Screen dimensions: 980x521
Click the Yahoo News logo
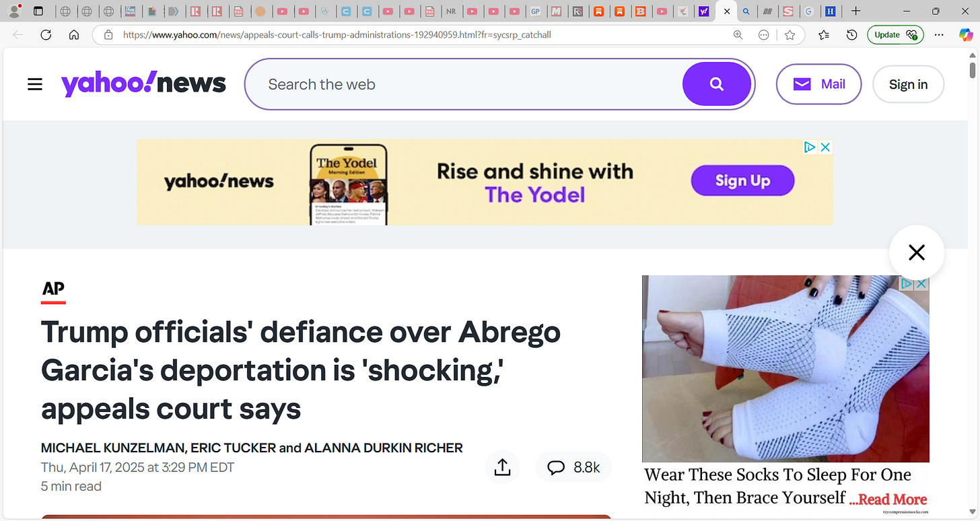(143, 83)
